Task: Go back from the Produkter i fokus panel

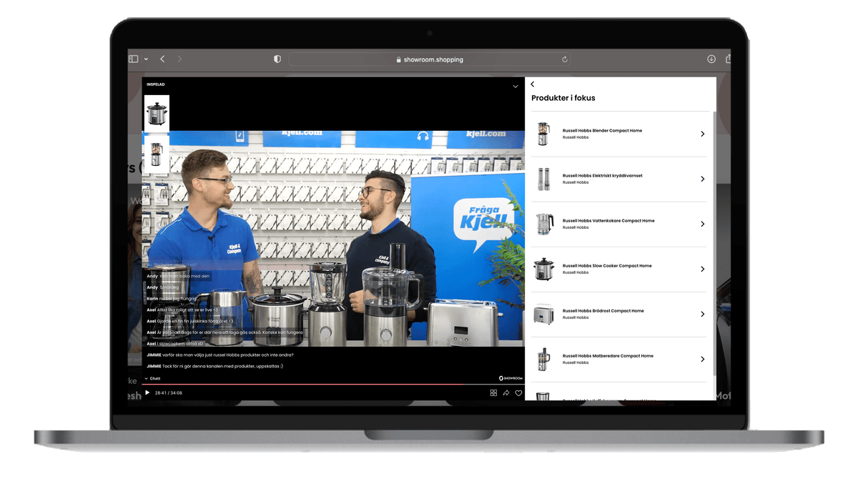Action: [x=533, y=84]
